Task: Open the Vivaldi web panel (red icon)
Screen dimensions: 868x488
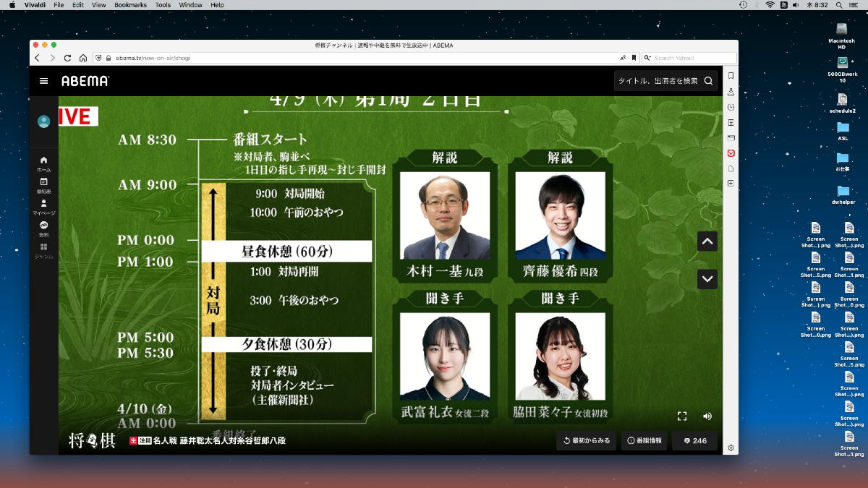Action: [731, 153]
